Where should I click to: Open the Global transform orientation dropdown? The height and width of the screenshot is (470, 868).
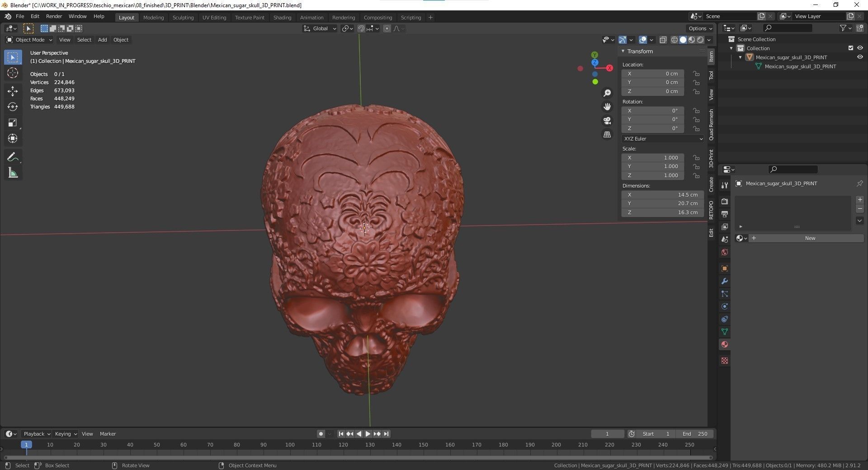(x=320, y=28)
